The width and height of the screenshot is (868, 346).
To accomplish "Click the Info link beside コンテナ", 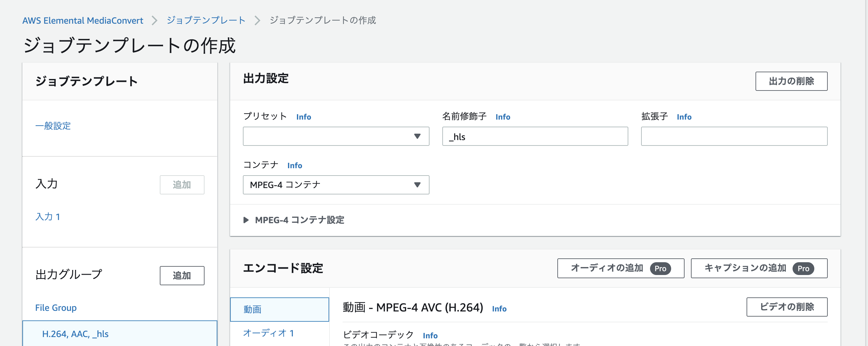I will (294, 165).
